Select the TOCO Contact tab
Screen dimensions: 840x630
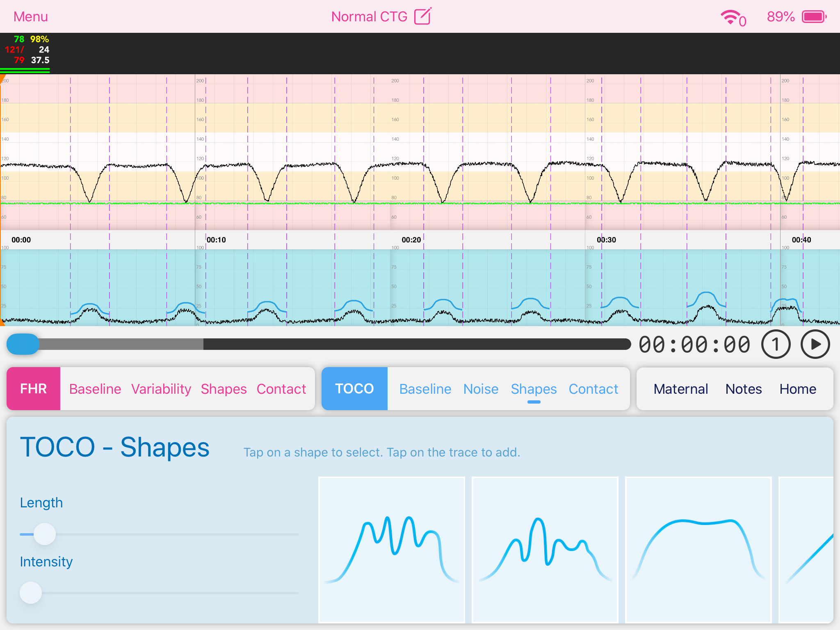click(x=593, y=389)
